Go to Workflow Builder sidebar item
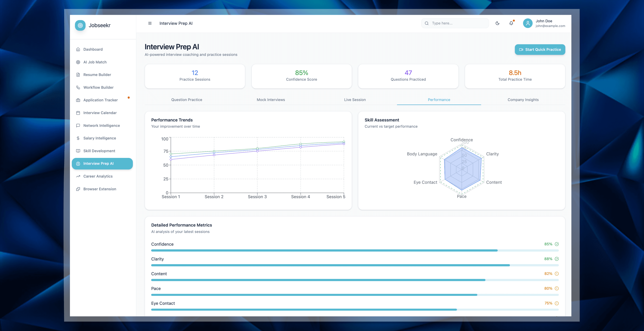644x331 pixels. tap(98, 87)
